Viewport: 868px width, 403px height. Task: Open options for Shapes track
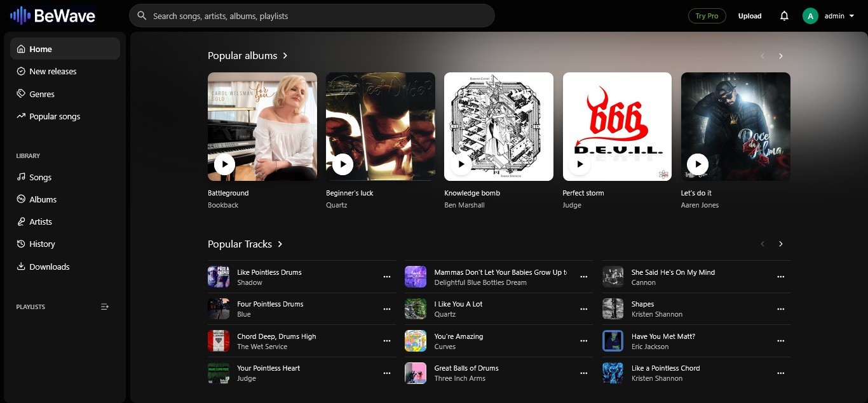pos(781,309)
